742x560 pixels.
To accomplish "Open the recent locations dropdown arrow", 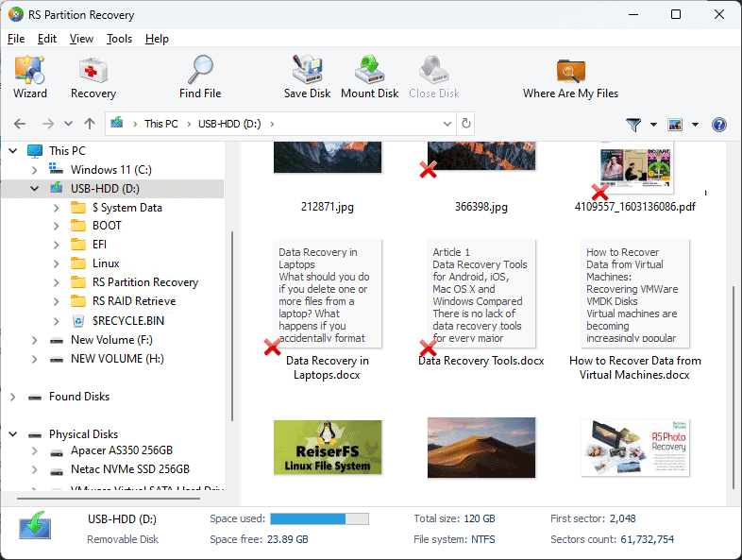I will (69, 124).
